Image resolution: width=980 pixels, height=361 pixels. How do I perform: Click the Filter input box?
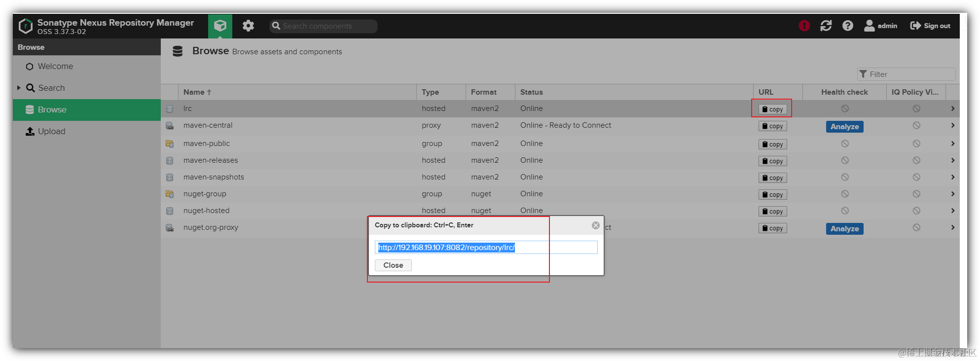pos(907,74)
